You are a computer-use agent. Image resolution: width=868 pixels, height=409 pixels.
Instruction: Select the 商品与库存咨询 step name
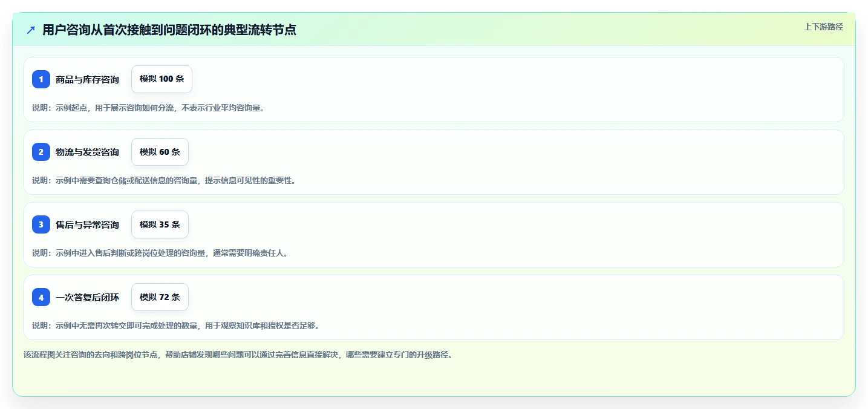coord(87,79)
